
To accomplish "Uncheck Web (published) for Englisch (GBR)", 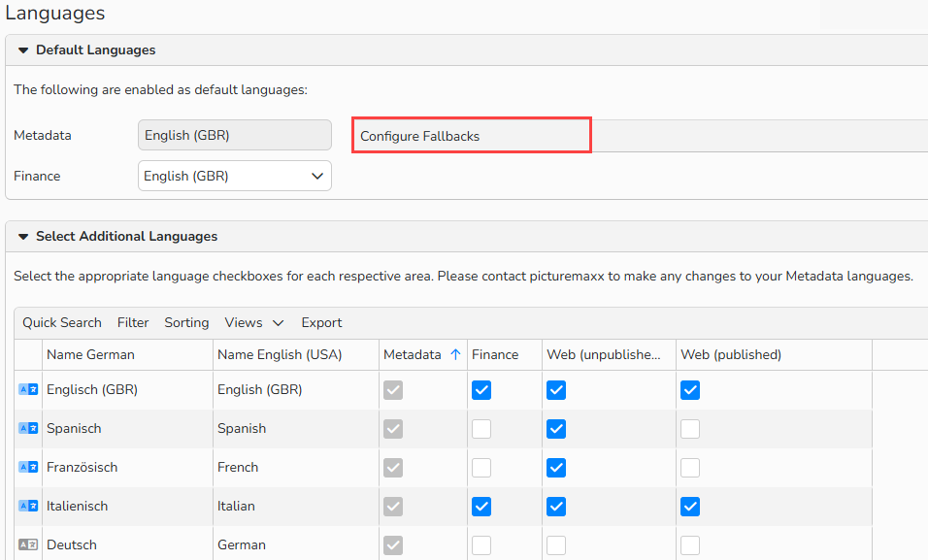I will tap(690, 390).
